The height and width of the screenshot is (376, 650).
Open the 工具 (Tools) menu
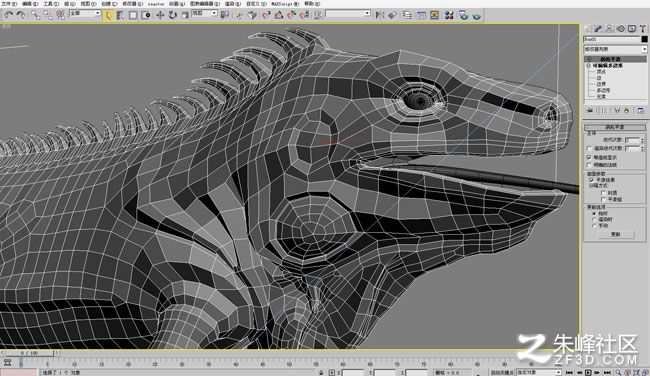coord(51,4)
